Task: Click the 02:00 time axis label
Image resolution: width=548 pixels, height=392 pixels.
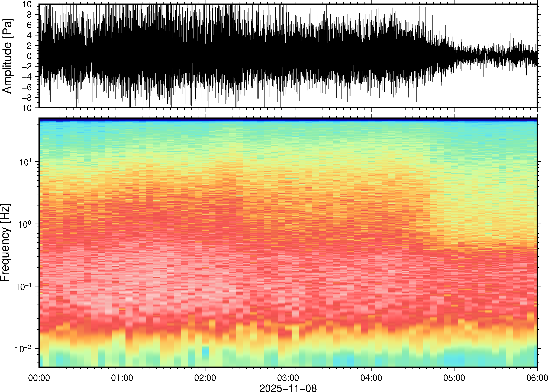Action: [205, 378]
